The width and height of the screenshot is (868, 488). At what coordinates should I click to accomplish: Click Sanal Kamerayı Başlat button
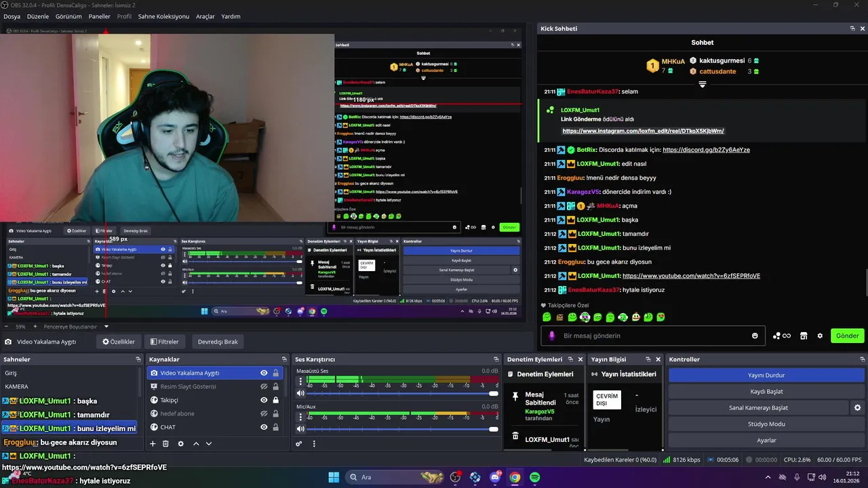758,407
